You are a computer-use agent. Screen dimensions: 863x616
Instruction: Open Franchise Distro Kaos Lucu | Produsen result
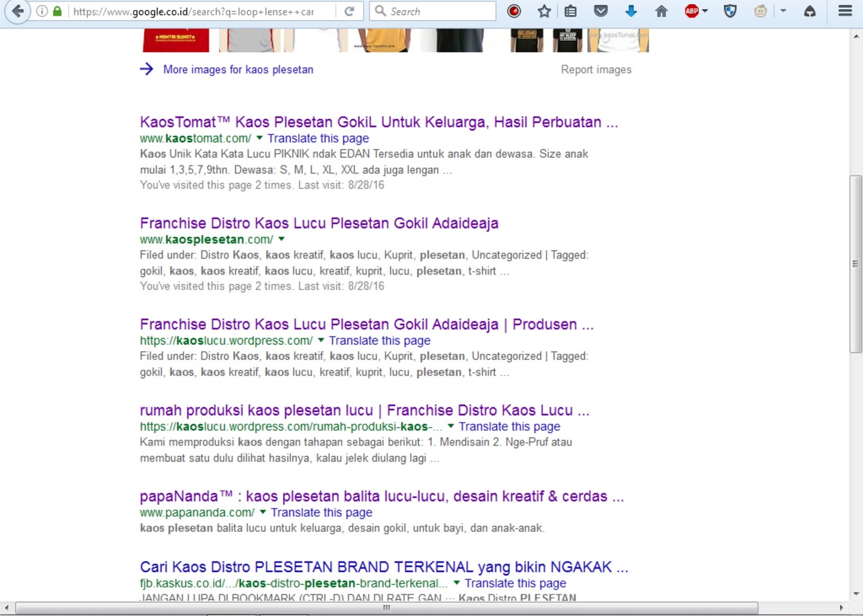click(x=366, y=324)
